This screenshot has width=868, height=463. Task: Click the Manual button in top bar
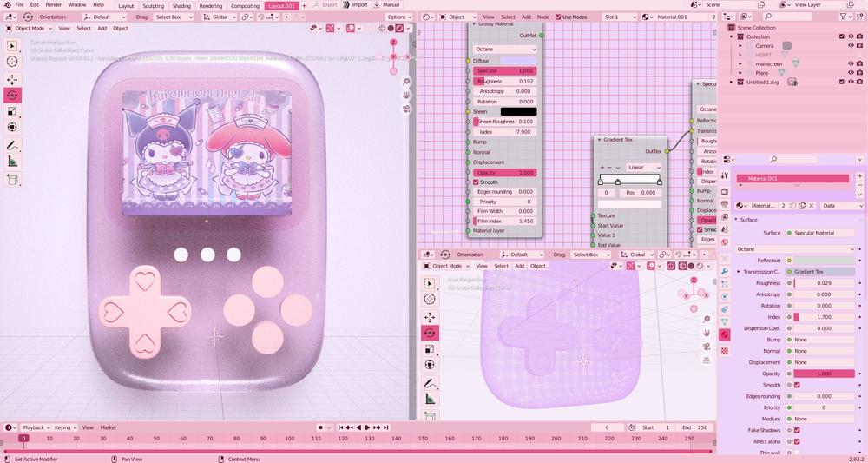pyautogui.click(x=386, y=5)
